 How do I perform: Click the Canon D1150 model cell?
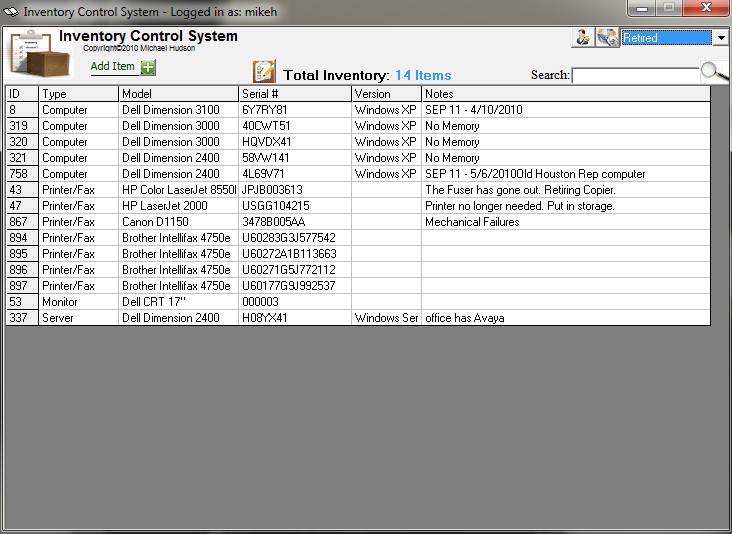coord(179,222)
